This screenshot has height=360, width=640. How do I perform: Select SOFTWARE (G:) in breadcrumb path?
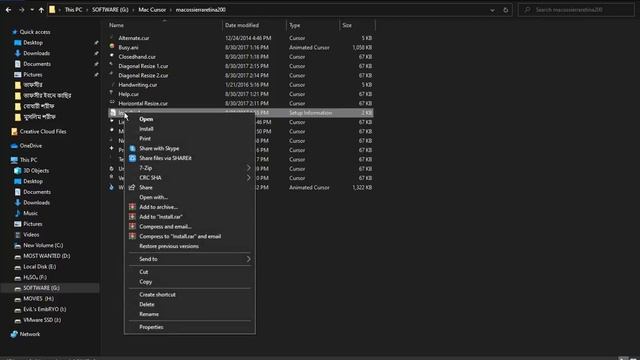point(110,10)
